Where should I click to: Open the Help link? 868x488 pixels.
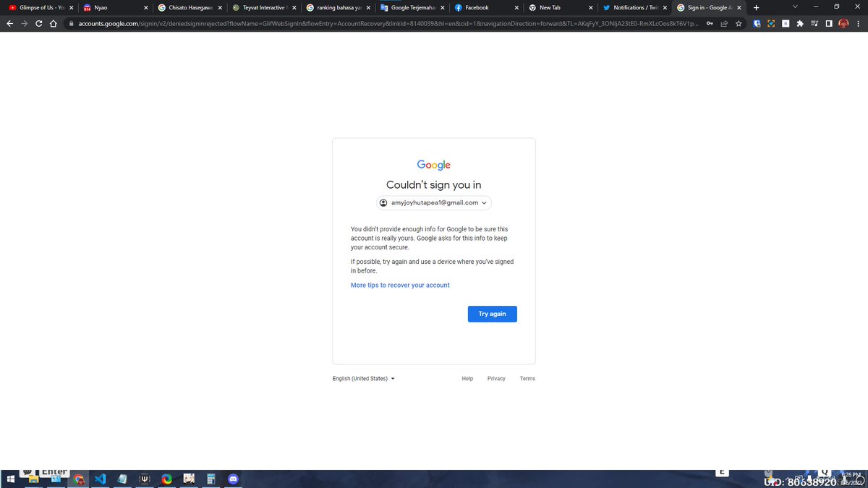[467, 379]
